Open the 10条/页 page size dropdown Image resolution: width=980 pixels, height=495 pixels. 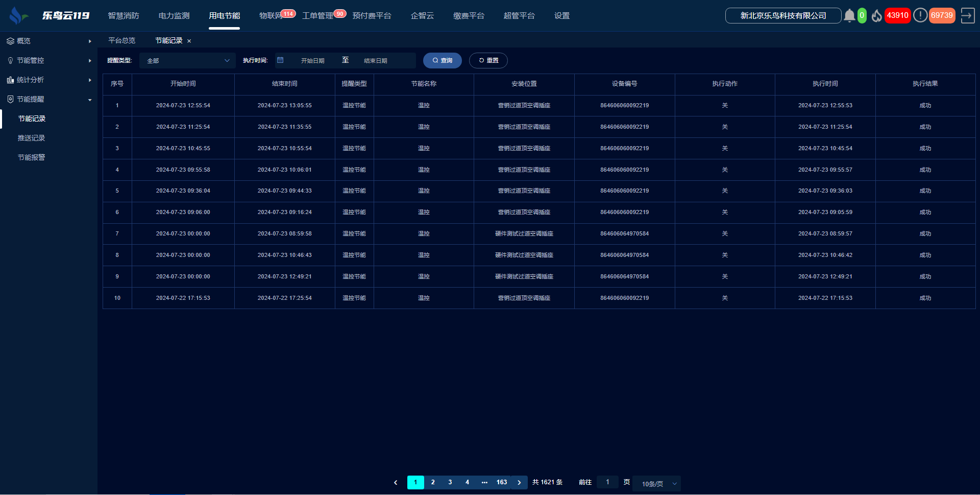point(656,483)
